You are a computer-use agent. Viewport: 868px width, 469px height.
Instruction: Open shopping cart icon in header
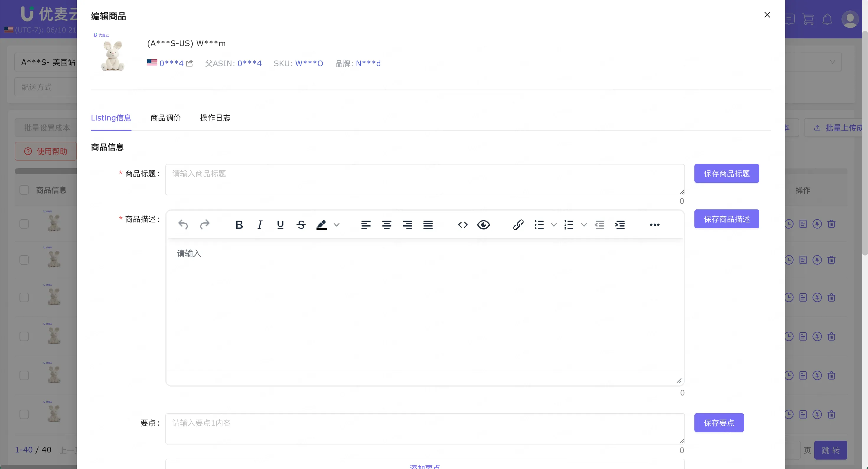(x=808, y=19)
